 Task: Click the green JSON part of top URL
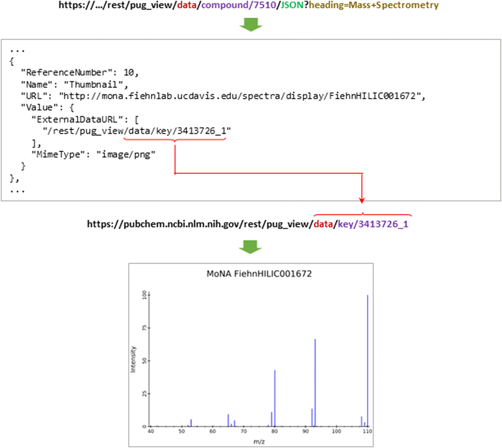[x=292, y=5]
